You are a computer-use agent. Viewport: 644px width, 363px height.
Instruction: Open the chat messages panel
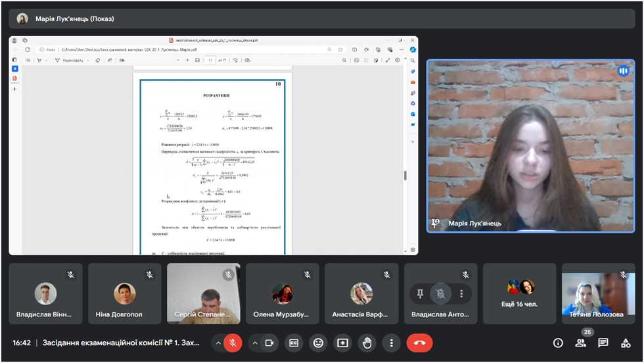[x=603, y=343]
